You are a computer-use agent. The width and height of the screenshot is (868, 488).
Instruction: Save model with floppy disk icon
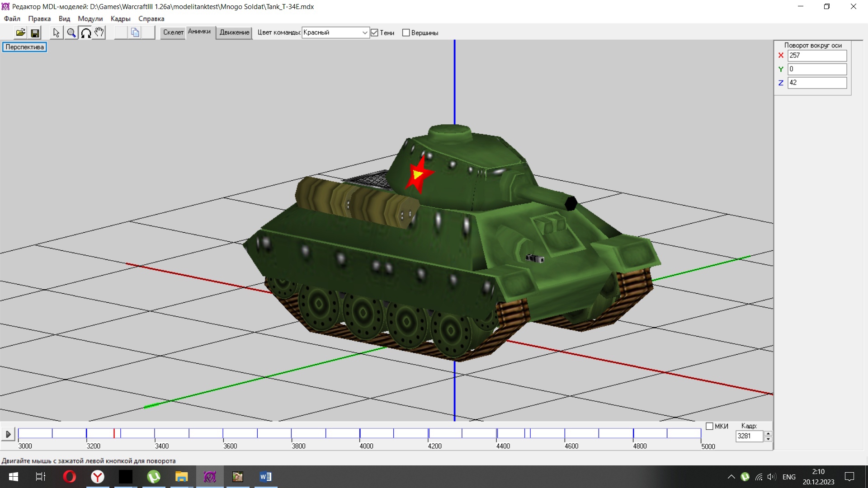pos(35,33)
